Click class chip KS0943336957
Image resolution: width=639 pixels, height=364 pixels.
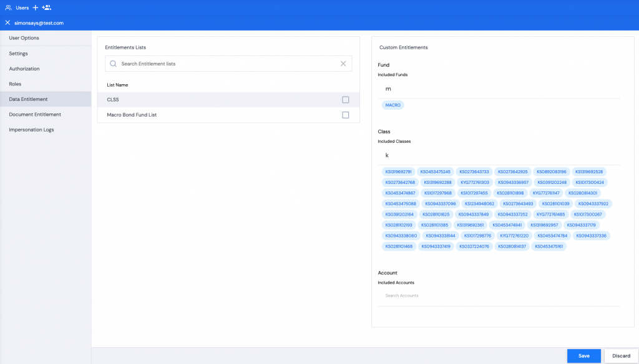(x=513, y=183)
